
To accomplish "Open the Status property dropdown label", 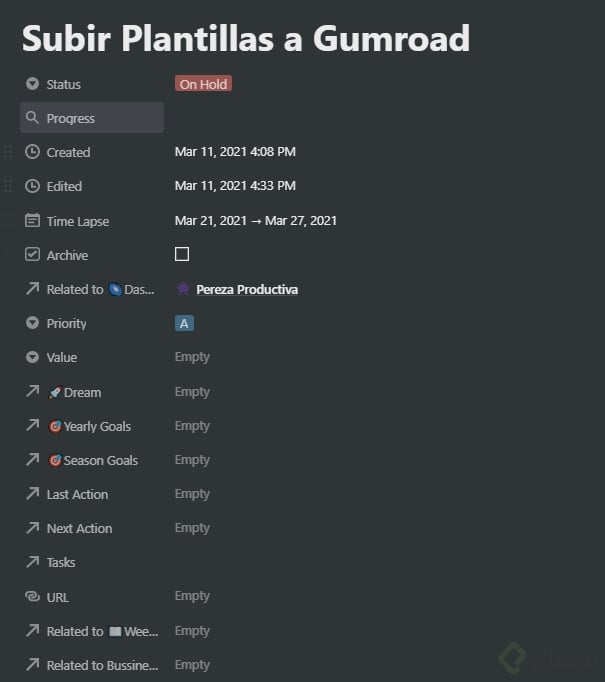I will (63, 84).
